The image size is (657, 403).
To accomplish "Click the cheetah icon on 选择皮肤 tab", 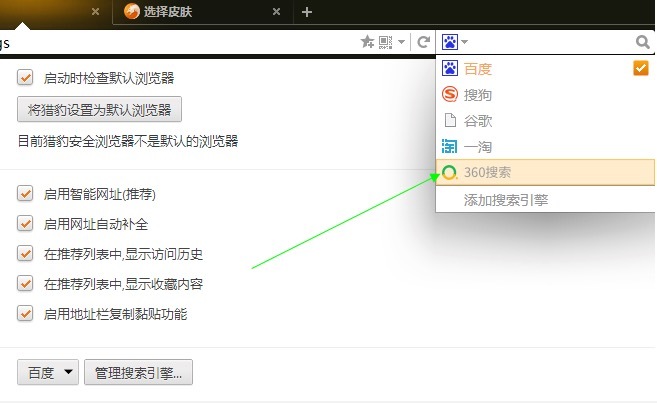I will click(x=132, y=11).
